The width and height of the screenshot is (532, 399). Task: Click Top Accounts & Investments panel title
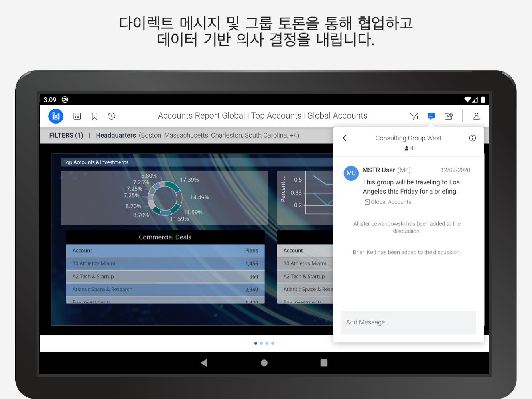[96, 162]
